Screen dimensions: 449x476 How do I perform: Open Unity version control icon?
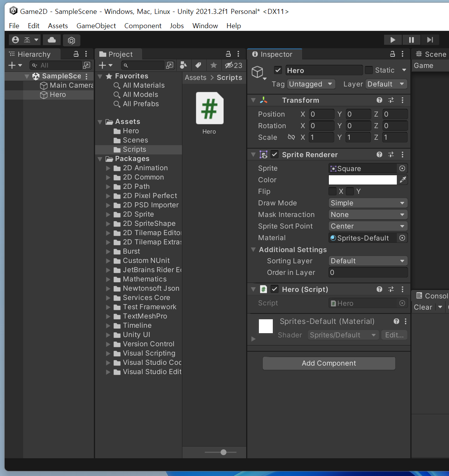coord(71,40)
